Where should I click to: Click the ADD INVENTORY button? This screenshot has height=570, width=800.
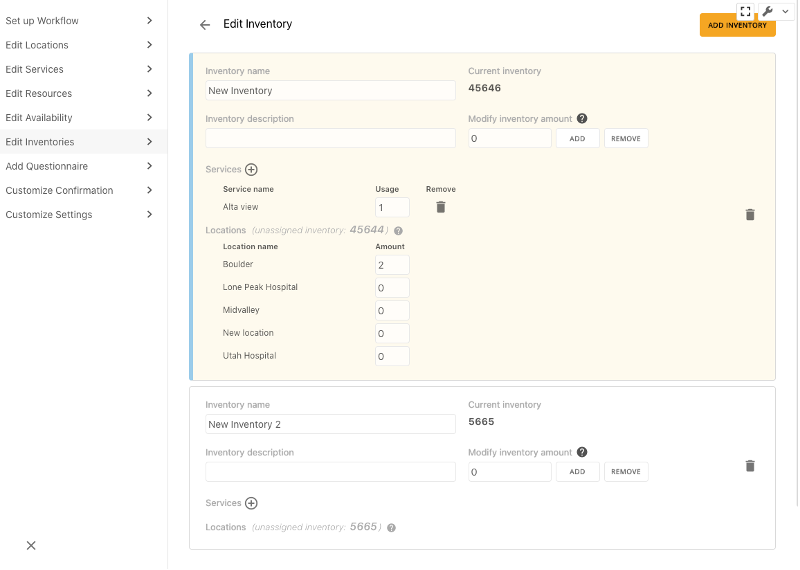tap(737, 25)
